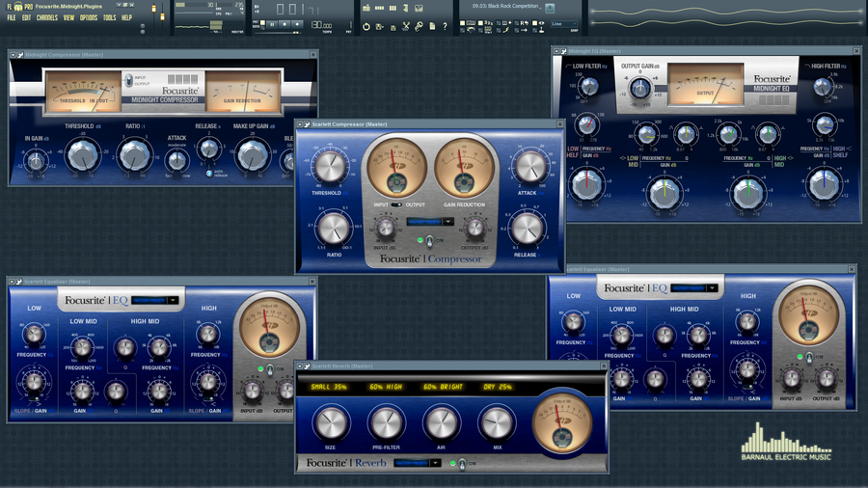Click the detach icon in Scarlett Compressor title
Screen dimensions: 868x488
tap(307, 124)
